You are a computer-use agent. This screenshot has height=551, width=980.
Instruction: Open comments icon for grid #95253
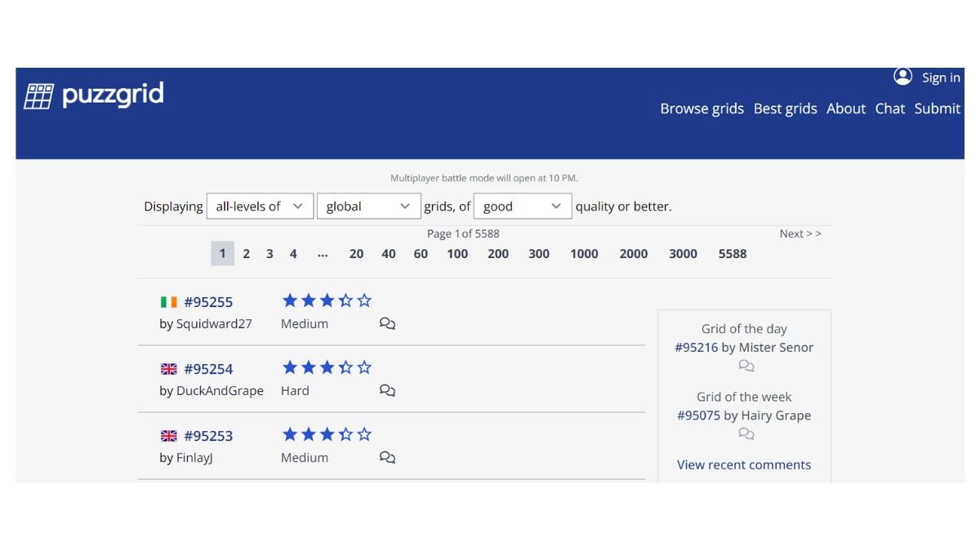point(387,458)
